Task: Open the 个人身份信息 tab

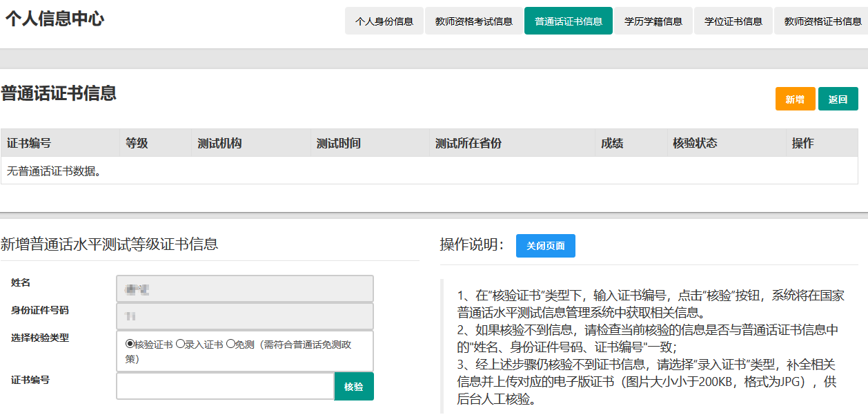Action: click(384, 21)
